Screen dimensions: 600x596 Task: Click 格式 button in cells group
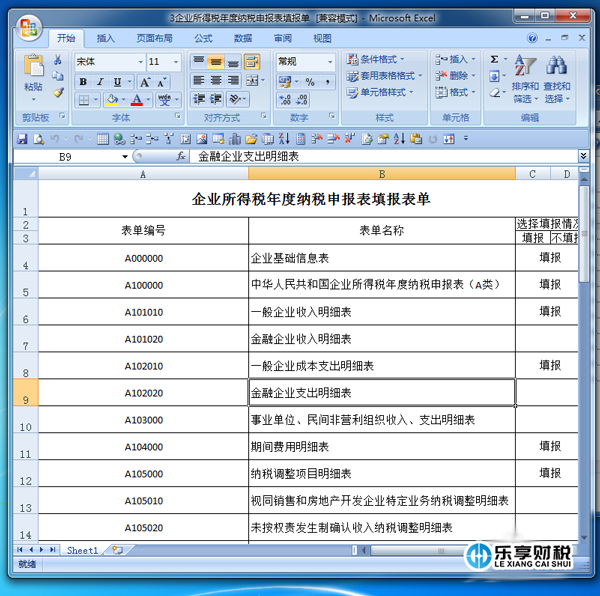coord(455,92)
